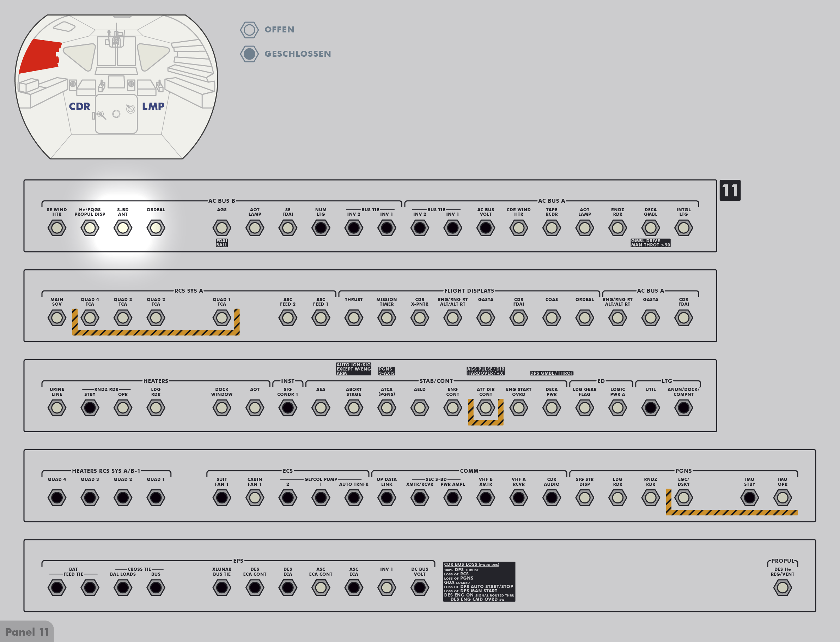The height and width of the screenshot is (642, 840).
Task: Click the ASC ECA CONT circuit breaker
Action: (x=321, y=588)
